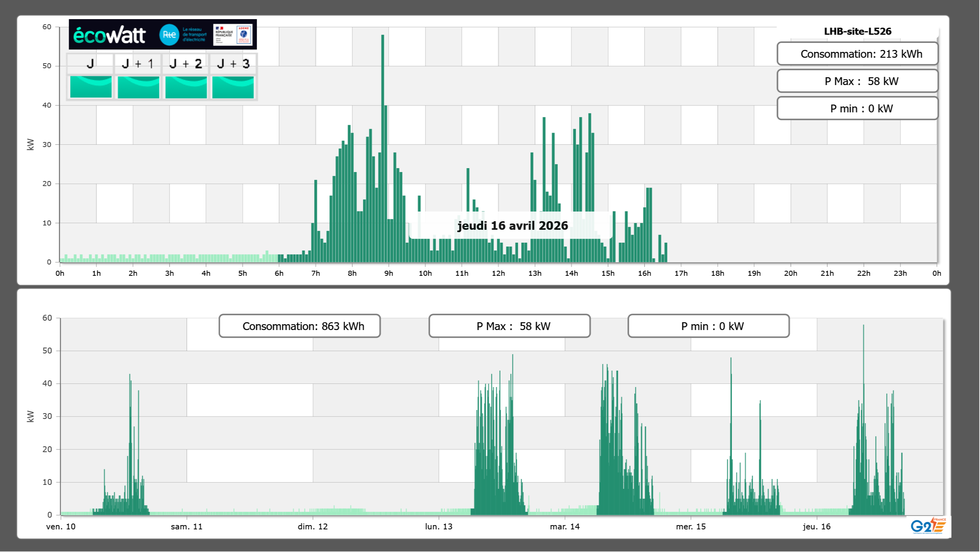The height and width of the screenshot is (552, 980).
Task: Click the green signal tile under J
Action: (x=91, y=87)
